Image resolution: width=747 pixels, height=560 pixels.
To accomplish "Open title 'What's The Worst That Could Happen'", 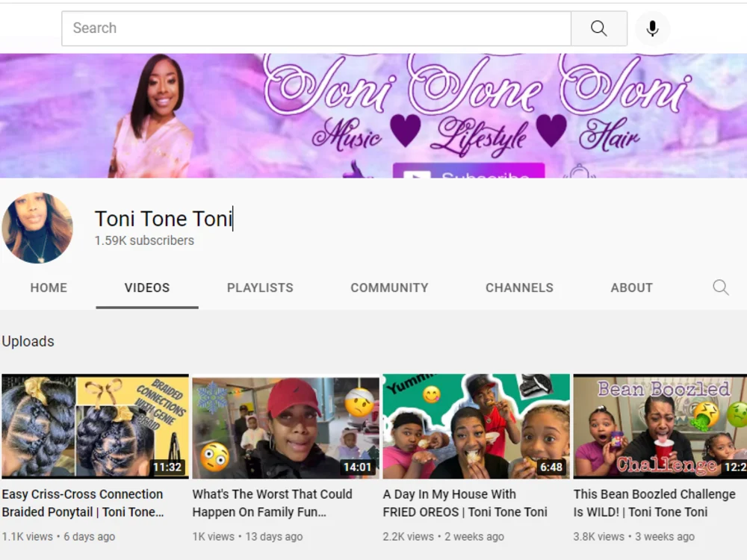I will coord(272,503).
